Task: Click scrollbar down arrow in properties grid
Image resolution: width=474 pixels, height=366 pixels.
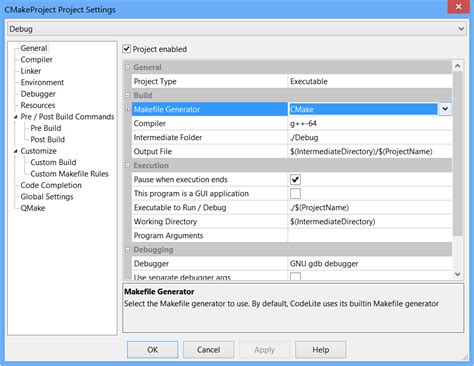Action: tap(458, 274)
